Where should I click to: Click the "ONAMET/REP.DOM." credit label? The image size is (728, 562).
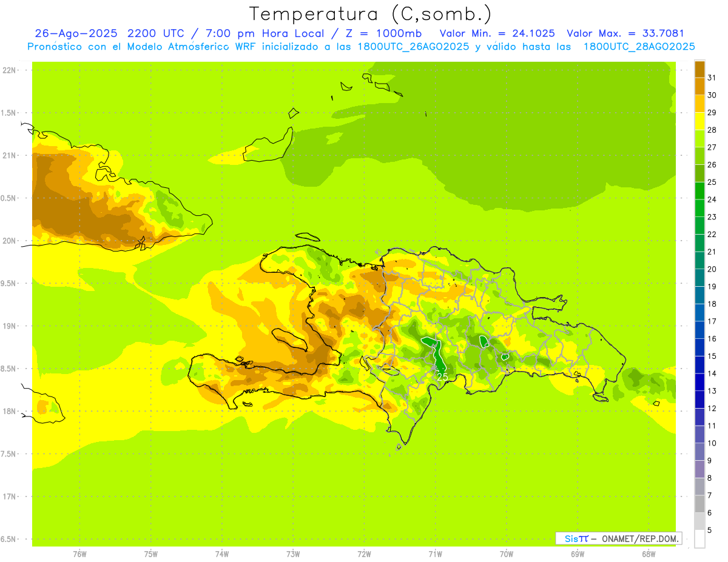640,538
